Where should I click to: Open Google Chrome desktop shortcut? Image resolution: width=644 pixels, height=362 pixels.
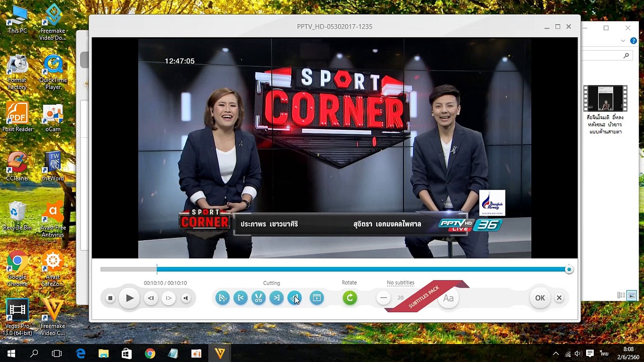pyautogui.click(x=17, y=269)
